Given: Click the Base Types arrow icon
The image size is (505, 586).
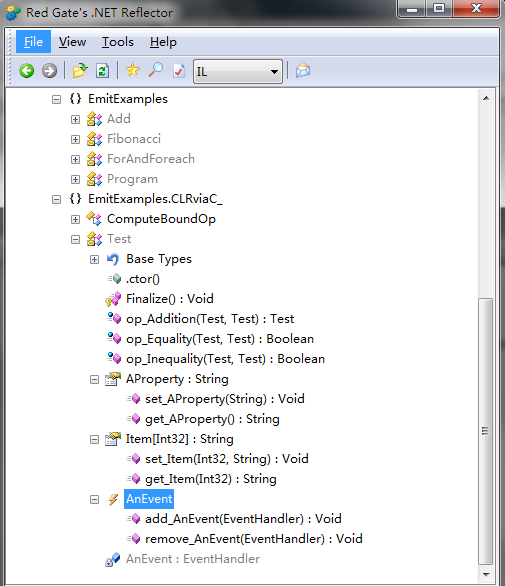Looking at the screenshot, I should click(113, 259).
